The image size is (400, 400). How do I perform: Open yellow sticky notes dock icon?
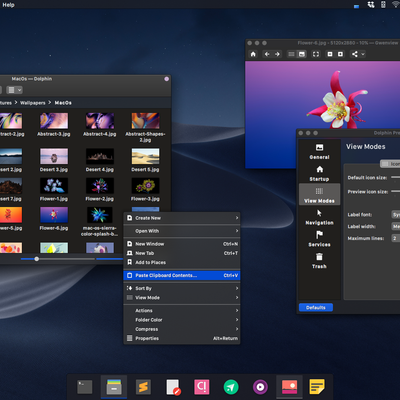[x=317, y=387]
